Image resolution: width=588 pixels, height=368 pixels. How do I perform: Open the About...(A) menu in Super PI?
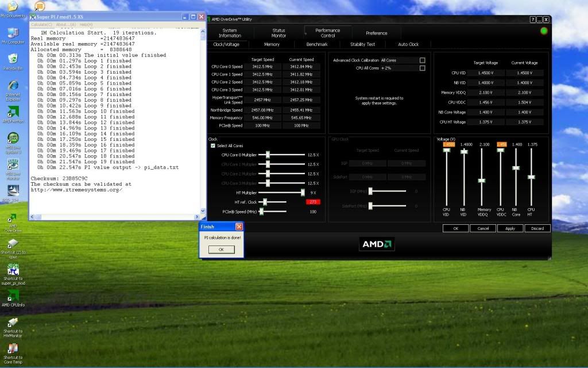point(66,24)
